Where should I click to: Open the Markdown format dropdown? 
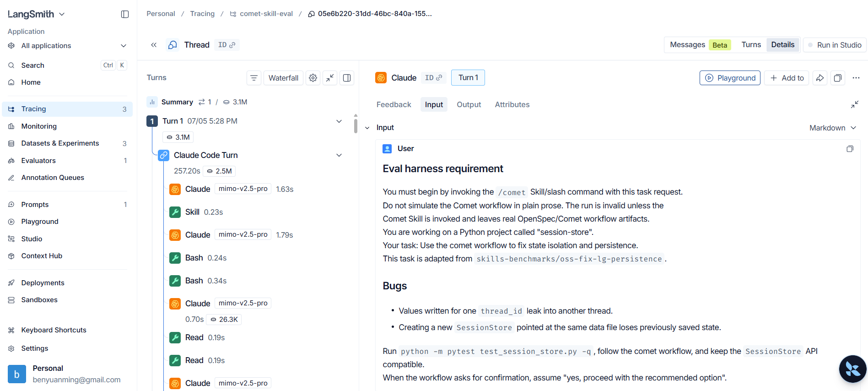[x=833, y=128]
